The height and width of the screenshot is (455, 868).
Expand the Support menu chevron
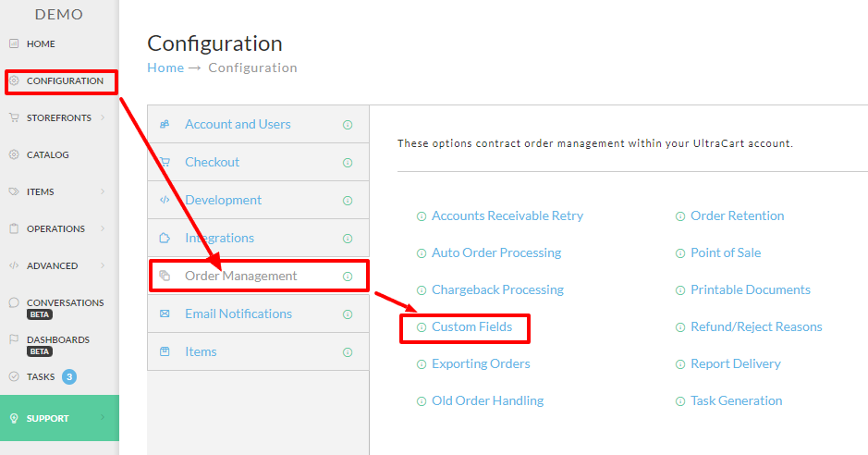[103, 417]
